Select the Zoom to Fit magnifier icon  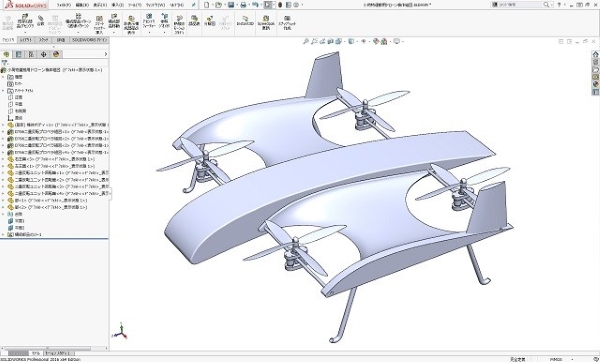306,41
